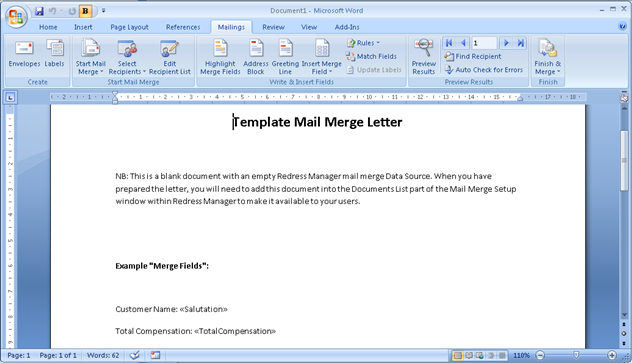Open the References tab
The height and width of the screenshot is (363, 632).
[183, 27]
